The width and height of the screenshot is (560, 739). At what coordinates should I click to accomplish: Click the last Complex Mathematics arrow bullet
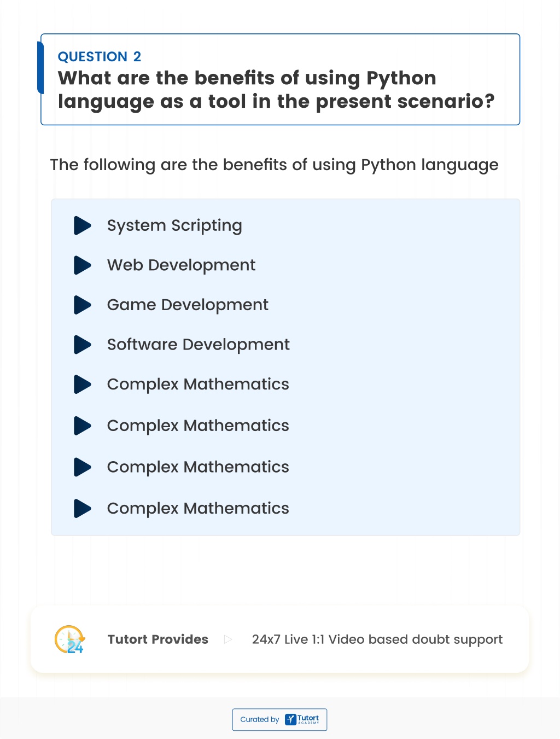(x=82, y=509)
